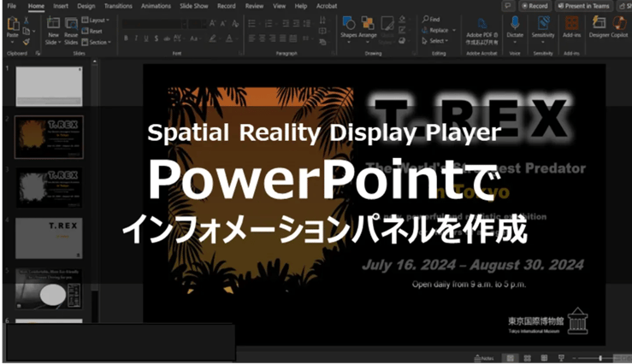Open the Add-ins gallery
Viewport: 632px width, 364px height.
[x=570, y=23]
